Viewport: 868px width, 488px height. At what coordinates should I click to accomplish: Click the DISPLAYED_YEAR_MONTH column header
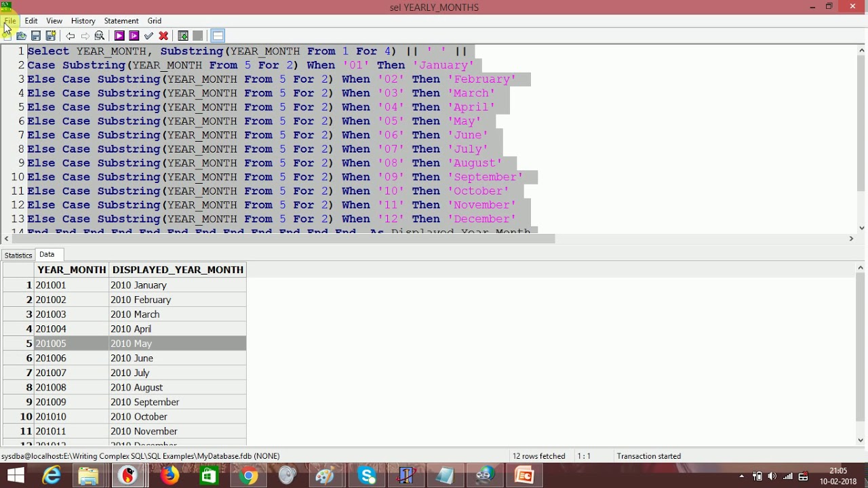click(x=178, y=270)
